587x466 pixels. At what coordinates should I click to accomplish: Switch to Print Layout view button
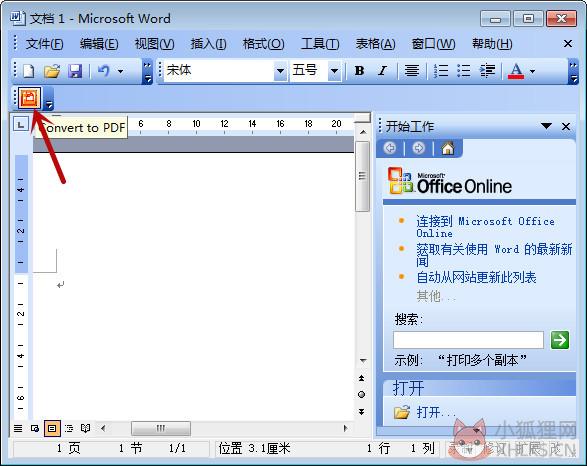click(52, 428)
